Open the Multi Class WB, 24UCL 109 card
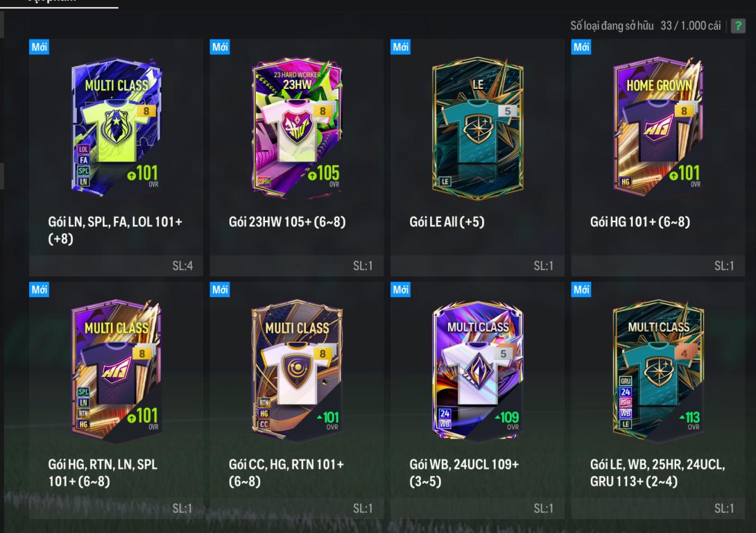This screenshot has width=756, height=533. pyautogui.click(x=478, y=370)
